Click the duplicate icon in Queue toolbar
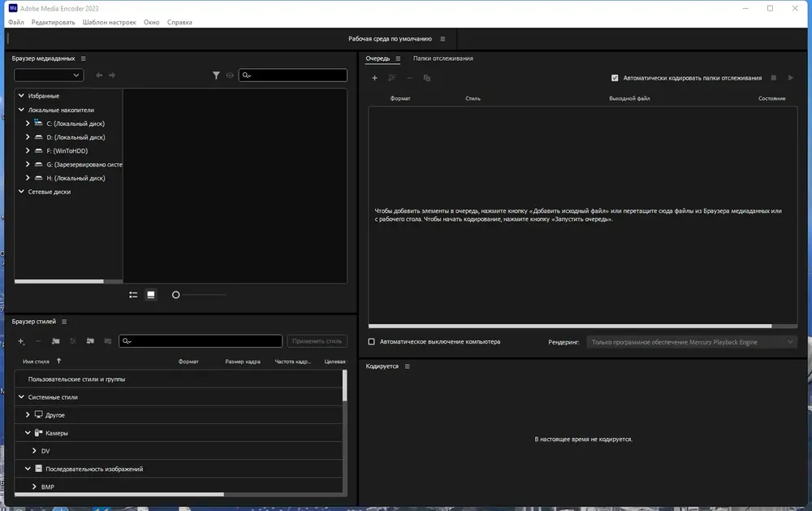 427,78
